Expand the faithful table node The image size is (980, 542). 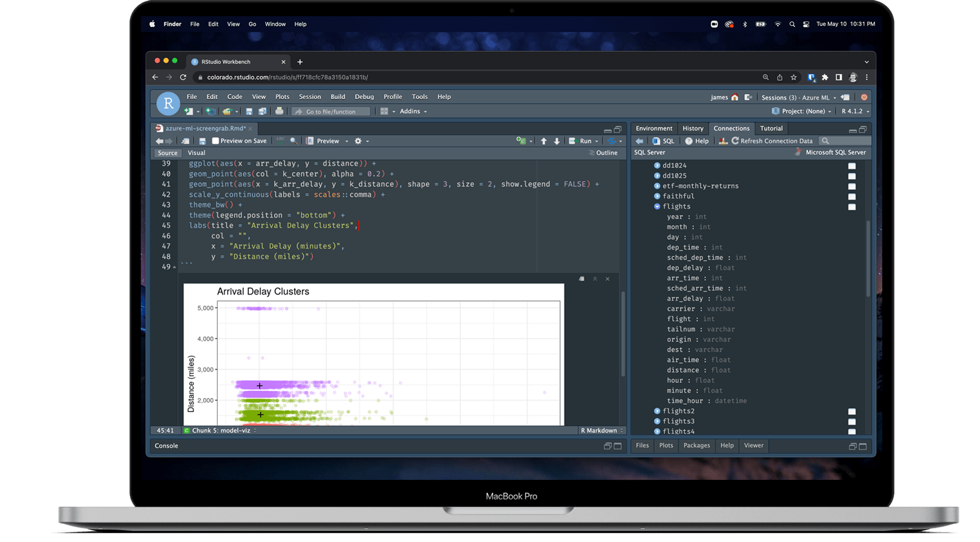(x=657, y=196)
